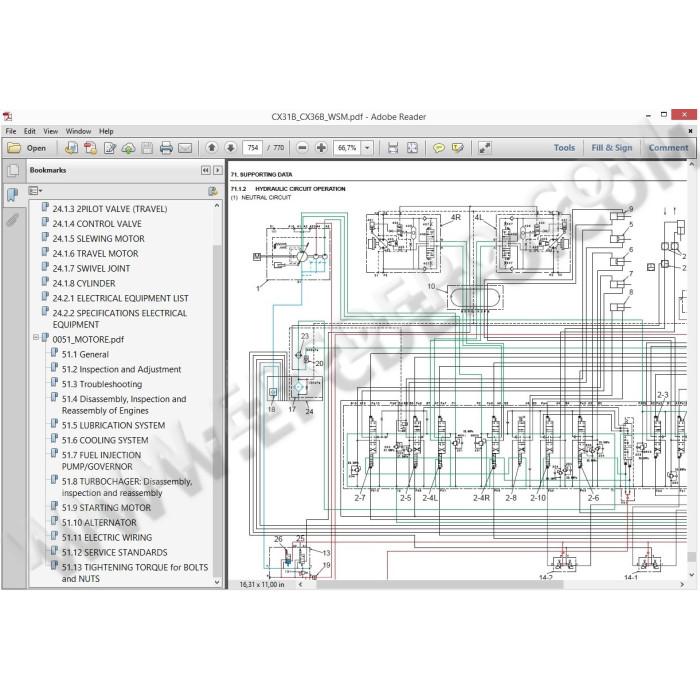The width and height of the screenshot is (700, 700).
Task: Click the cloud upload save icon
Action: tap(128, 148)
